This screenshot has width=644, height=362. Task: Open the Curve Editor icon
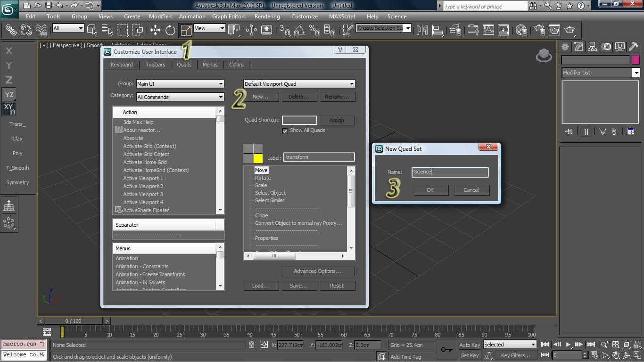[488, 30]
